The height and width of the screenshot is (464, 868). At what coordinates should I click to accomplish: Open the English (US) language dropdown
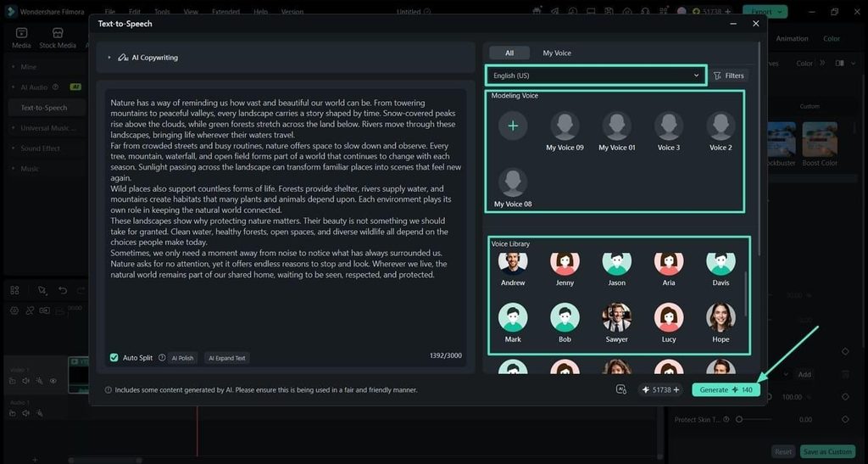[596, 75]
